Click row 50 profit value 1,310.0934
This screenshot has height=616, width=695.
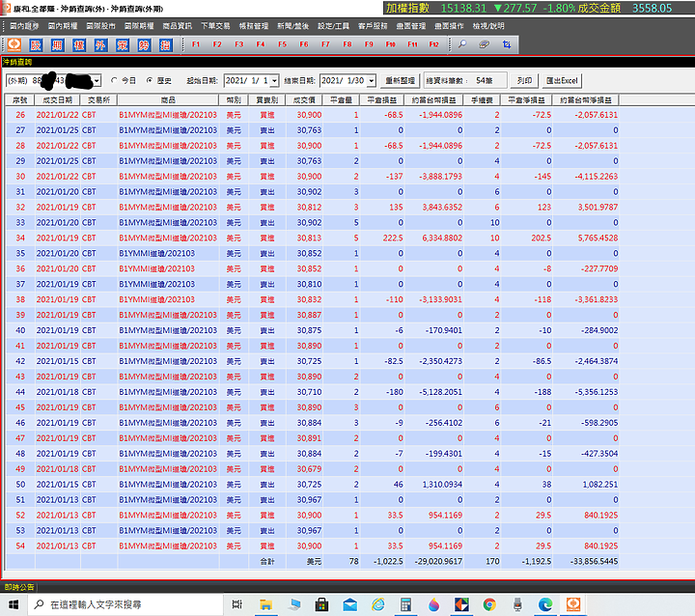pos(442,485)
